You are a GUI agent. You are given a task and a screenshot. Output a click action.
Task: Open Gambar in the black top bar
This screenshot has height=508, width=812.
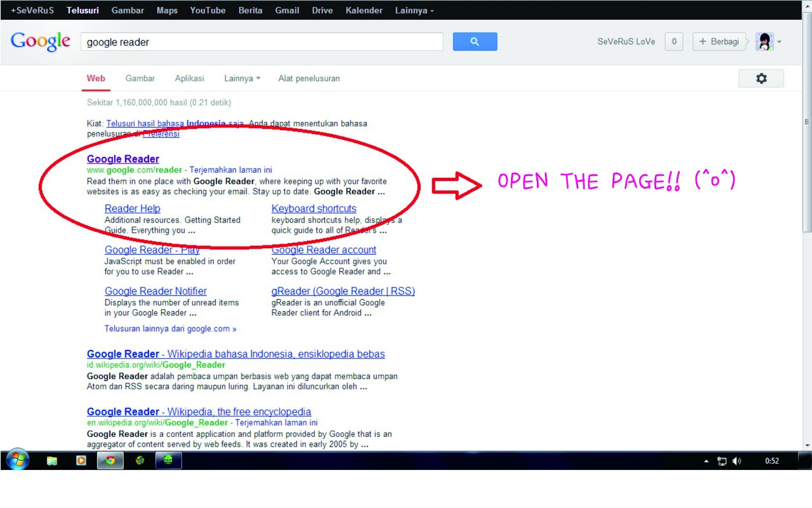(x=127, y=10)
